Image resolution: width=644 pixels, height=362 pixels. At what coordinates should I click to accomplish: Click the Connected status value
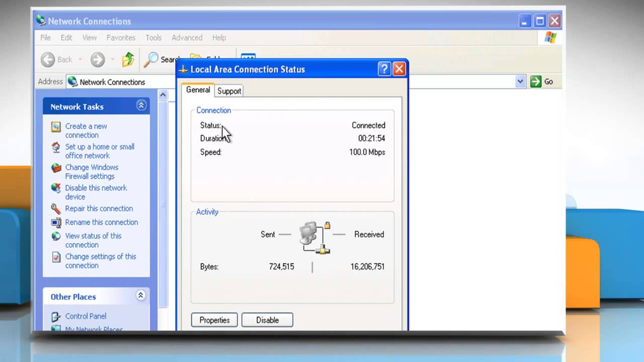[x=368, y=126]
